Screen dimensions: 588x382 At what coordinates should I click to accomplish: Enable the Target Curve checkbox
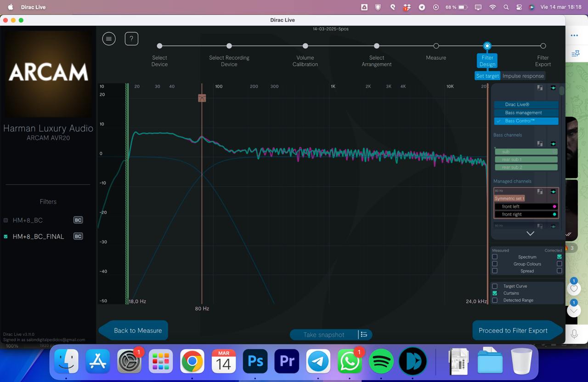[495, 286]
